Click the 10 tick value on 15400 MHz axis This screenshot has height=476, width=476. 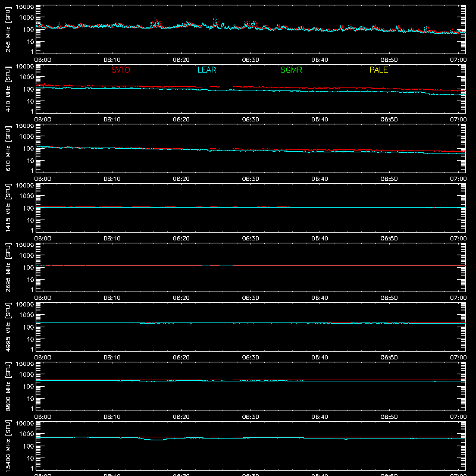(30, 458)
